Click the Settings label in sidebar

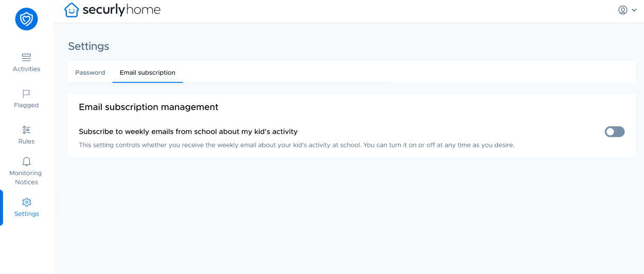(x=27, y=214)
